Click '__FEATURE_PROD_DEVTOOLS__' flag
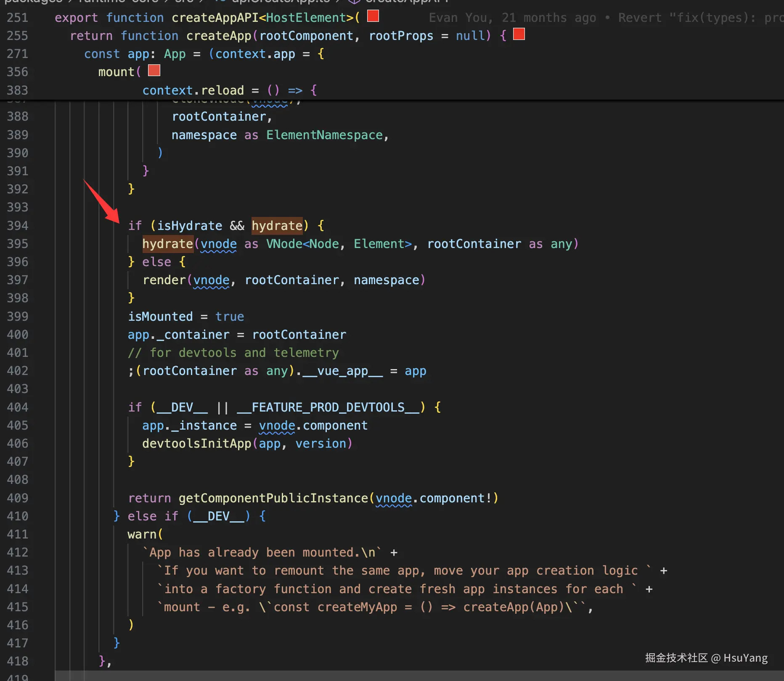 pos(328,407)
